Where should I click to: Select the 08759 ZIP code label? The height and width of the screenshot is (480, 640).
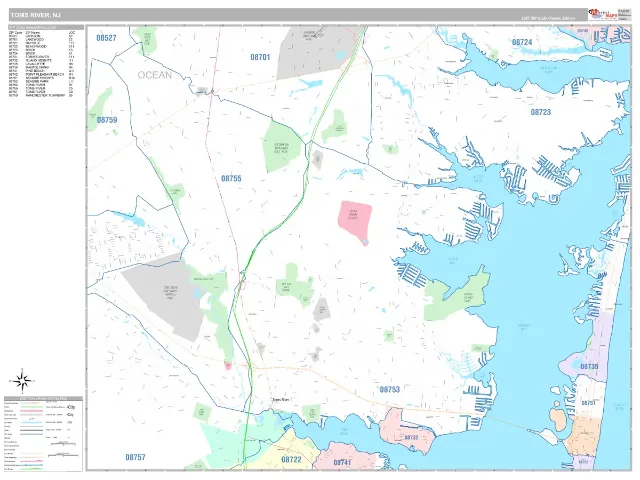point(107,120)
